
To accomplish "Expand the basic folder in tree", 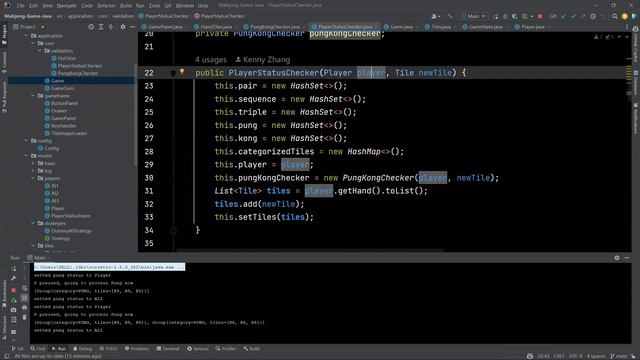I will [x=33, y=163].
